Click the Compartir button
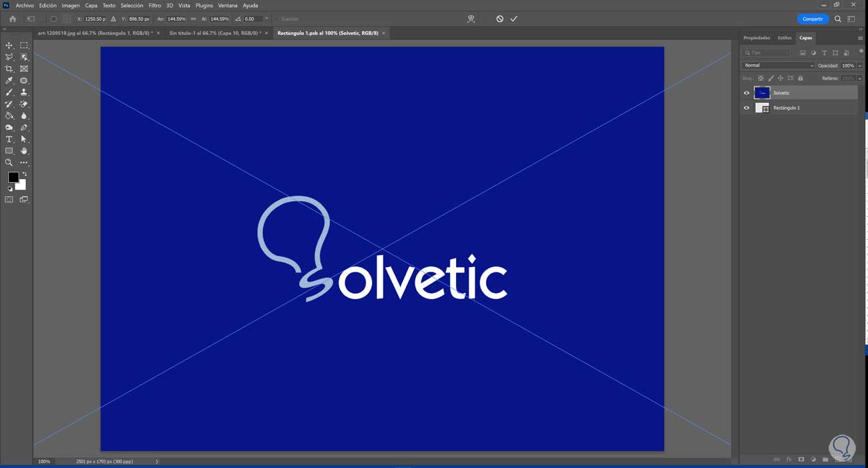Screen dimensions: 868x468 pyautogui.click(x=813, y=19)
